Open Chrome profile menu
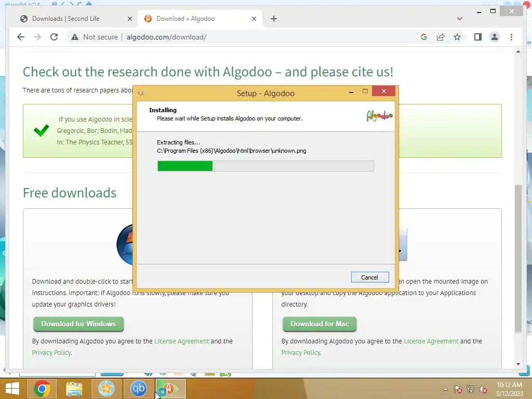 pyautogui.click(x=495, y=37)
